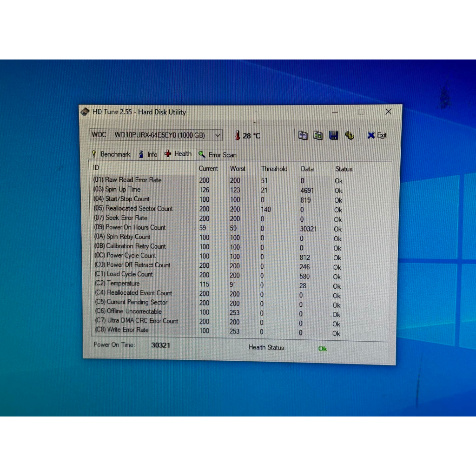
Task: Close the HD Tune window
Action: [388, 112]
